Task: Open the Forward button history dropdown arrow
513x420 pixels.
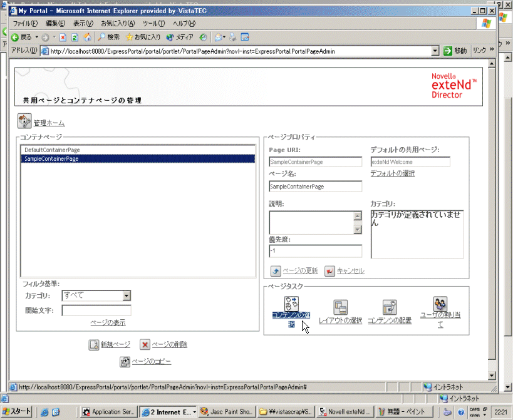Action: tap(54, 38)
